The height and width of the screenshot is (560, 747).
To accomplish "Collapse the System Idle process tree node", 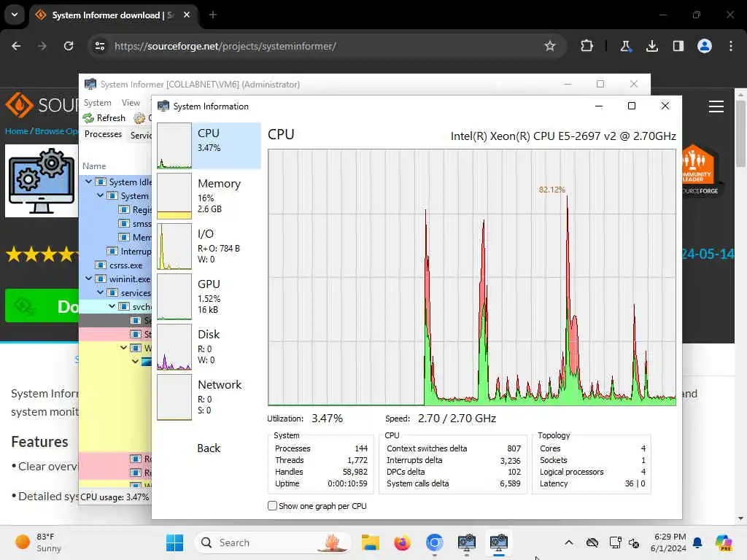I will click(x=88, y=182).
